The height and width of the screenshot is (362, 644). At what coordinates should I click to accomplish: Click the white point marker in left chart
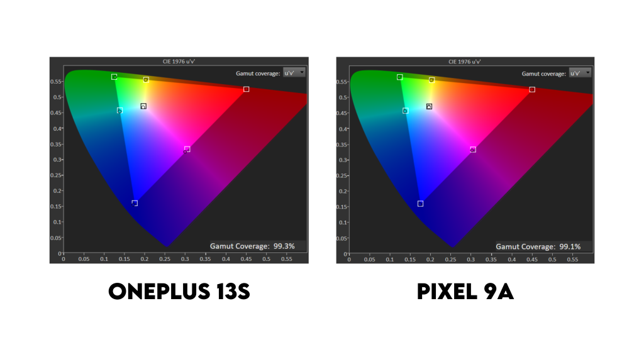(x=143, y=106)
